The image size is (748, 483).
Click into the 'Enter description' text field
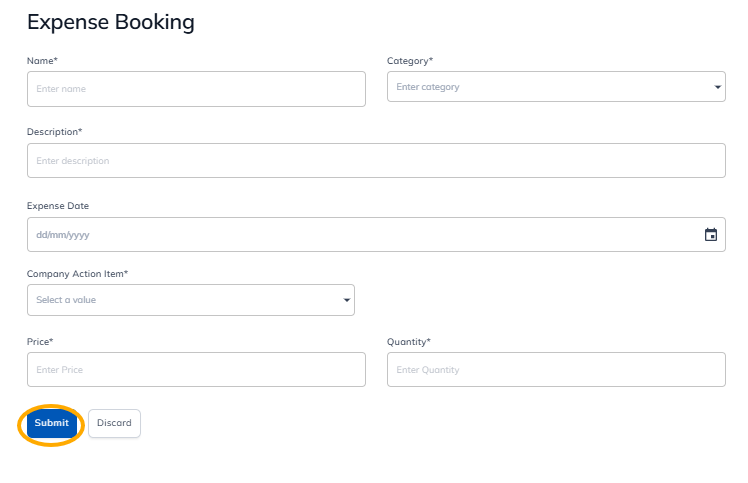[376, 161]
